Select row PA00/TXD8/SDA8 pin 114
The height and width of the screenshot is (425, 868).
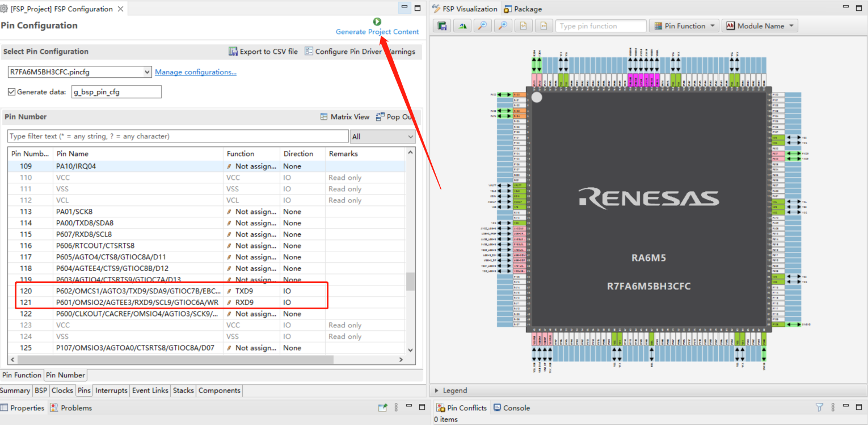point(207,223)
